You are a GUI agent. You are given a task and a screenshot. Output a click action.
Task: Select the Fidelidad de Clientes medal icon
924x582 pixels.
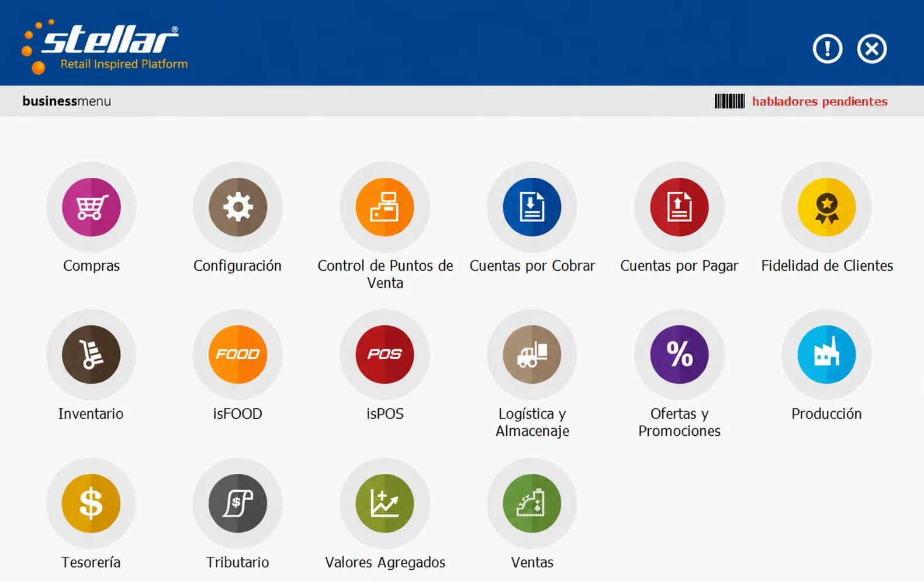[826, 207]
